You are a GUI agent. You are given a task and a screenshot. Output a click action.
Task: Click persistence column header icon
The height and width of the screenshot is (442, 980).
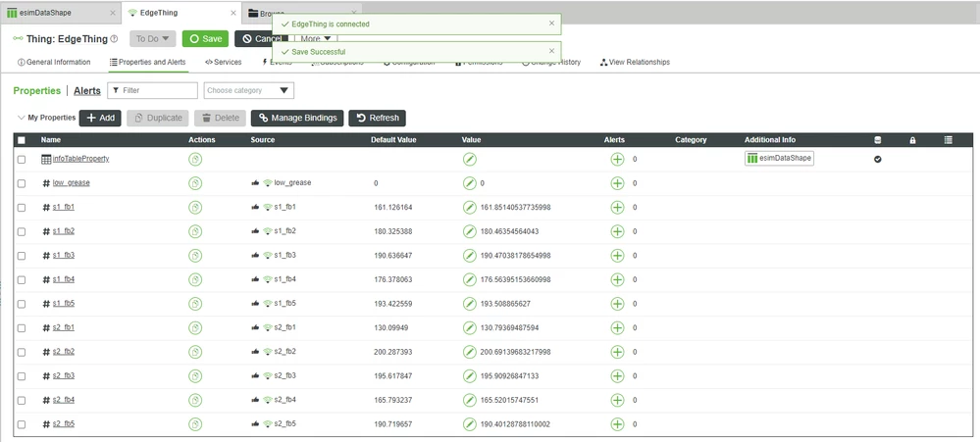[878, 140]
